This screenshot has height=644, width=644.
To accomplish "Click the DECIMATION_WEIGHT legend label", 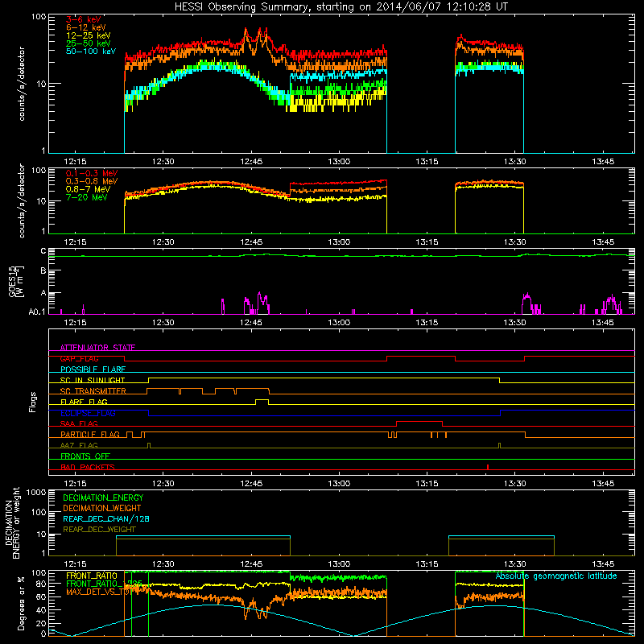I will (102, 508).
